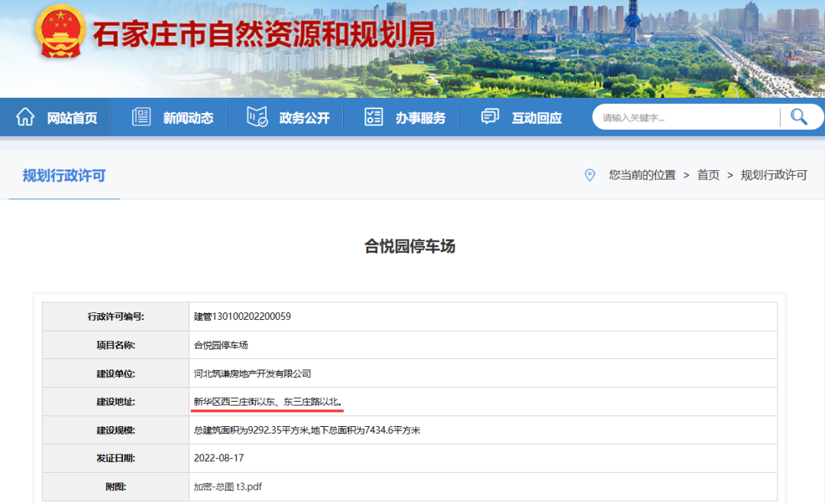Image resolution: width=825 pixels, height=504 pixels.
Task: Click the 项目名称 label cell
Action: [x=116, y=345]
